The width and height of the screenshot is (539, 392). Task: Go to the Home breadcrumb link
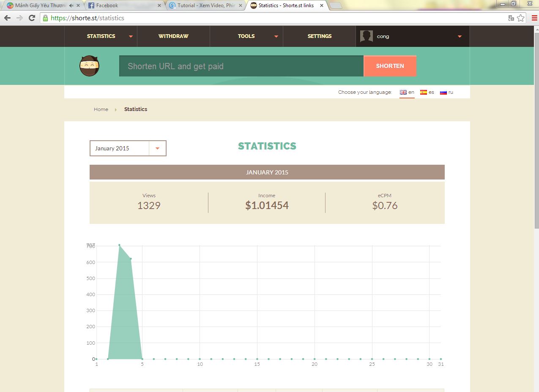tap(101, 109)
